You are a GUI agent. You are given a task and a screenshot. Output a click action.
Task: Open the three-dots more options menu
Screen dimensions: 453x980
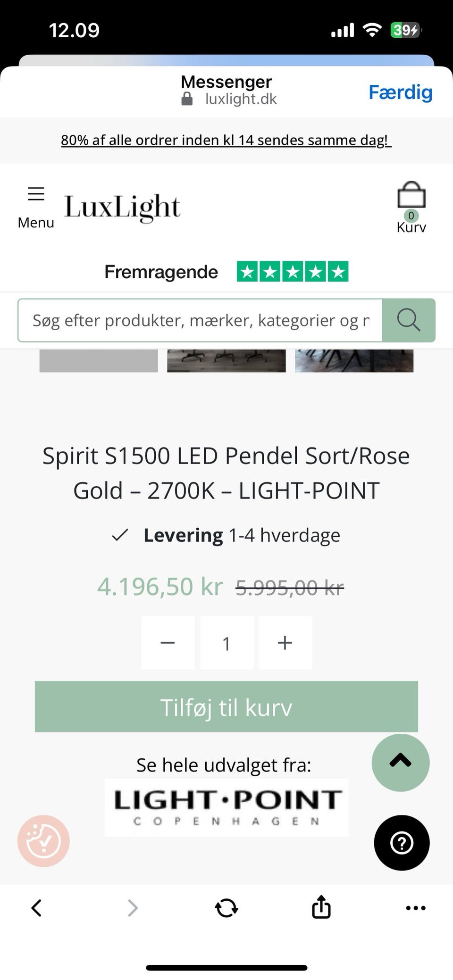point(416,908)
